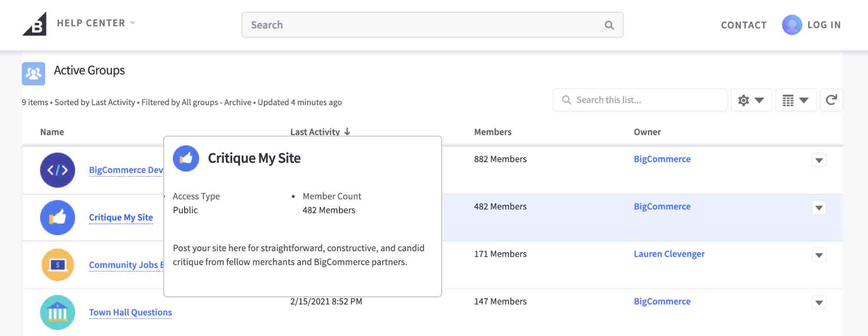Image resolution: width=868 pixels, height=336 pixels.
Task: Click the BigCommerce logo
Action: (34, 24)
